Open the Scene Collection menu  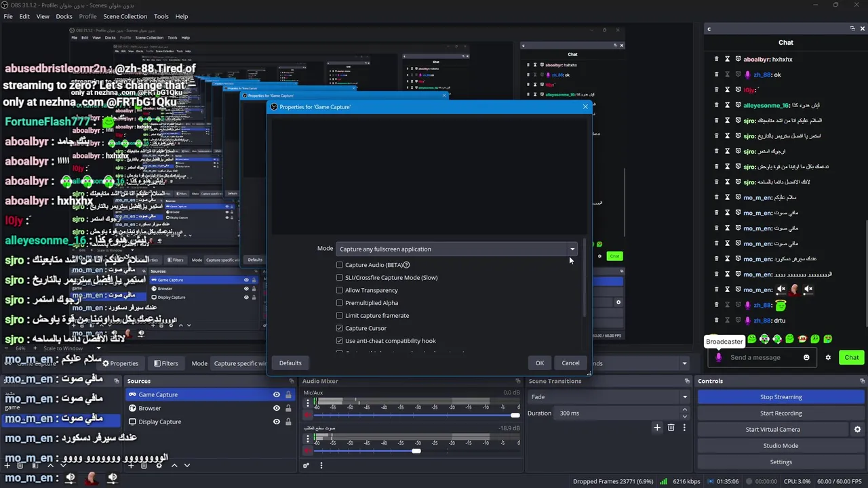point(125,16)
